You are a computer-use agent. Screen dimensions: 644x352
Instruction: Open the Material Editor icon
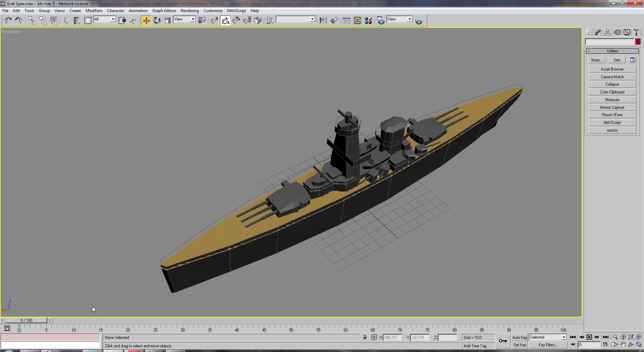(x=368, y=20)
